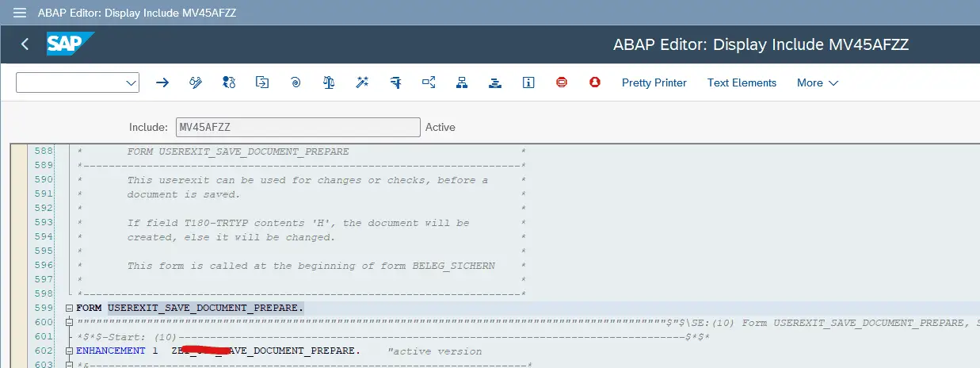Click the Display Object List hierarchy icon
Viewport: 980px width, 368px height.
[462, 82]
